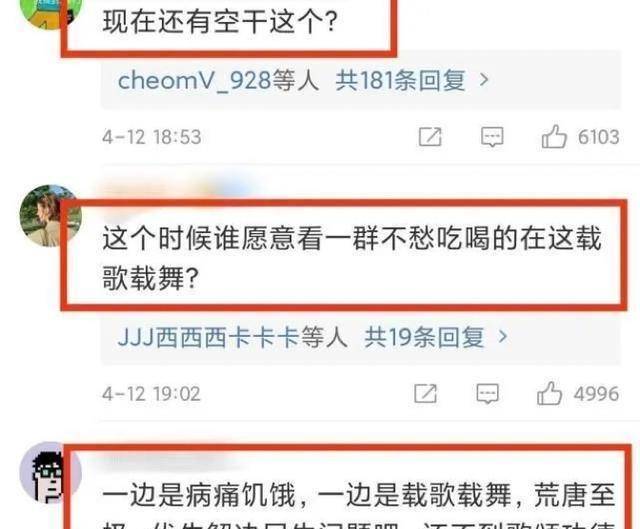Tap chevron next to 共181条回复
This screenshot has height=529, width=640.
[484, 80]
